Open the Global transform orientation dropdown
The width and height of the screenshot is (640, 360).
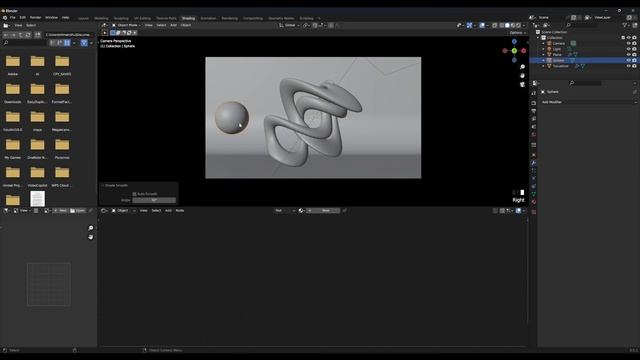tap(289, 25)
